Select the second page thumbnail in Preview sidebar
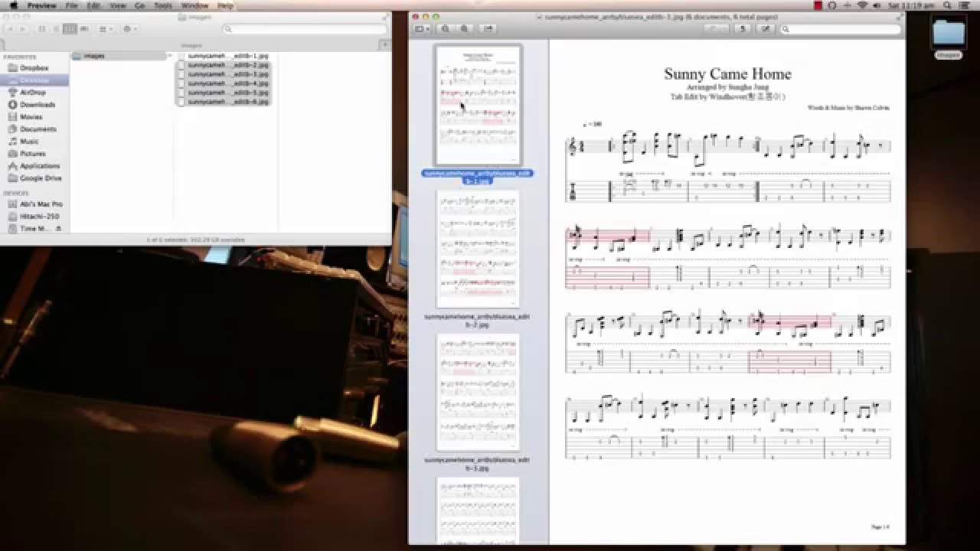The height and width of the screenshot is (551, 980). pos(479,249)
